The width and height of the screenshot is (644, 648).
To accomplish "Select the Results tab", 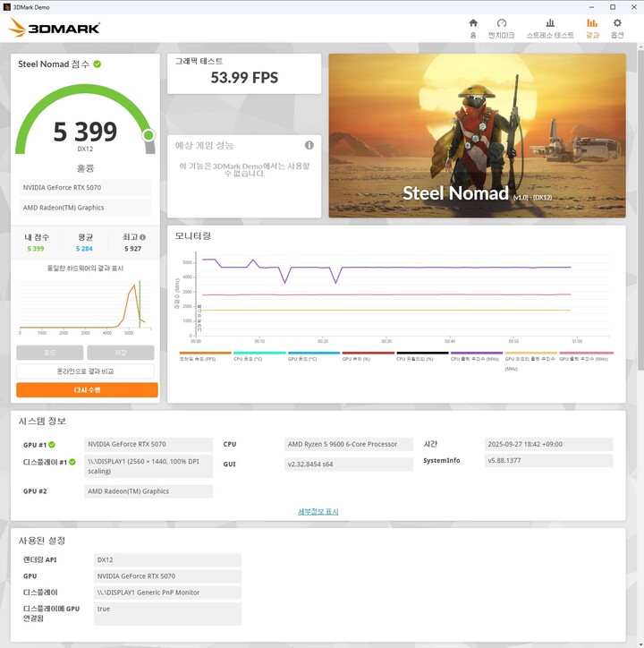I will pyautogui.click(x=592, y=27).
